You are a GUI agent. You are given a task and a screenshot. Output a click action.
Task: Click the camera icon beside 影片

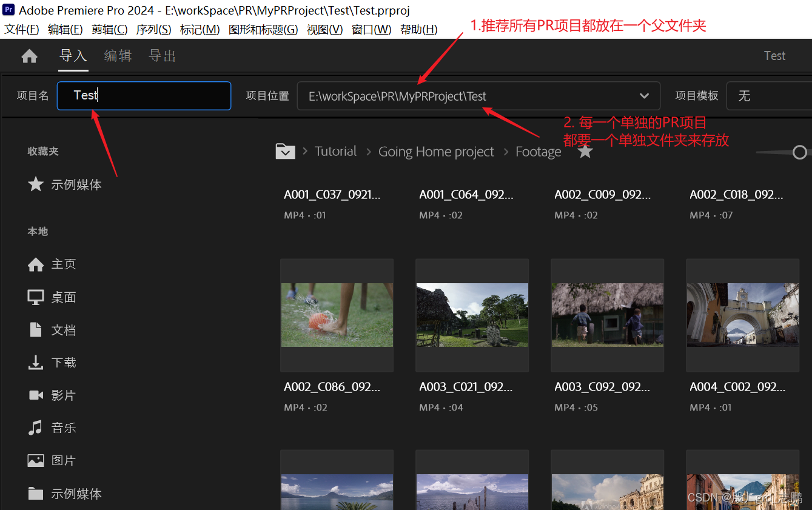(x=36, y=395)
